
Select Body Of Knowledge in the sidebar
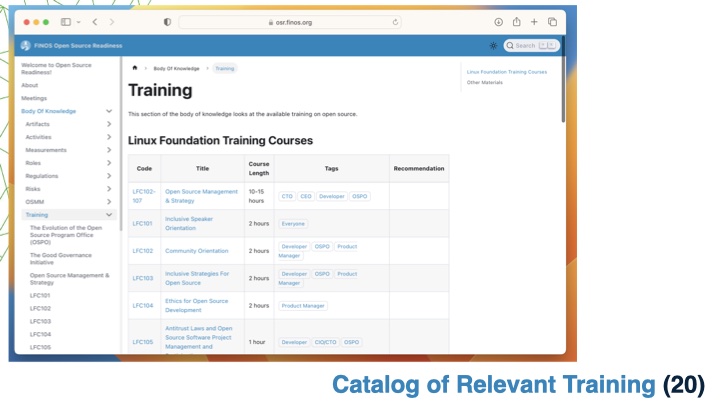pyautogui.click(x=48, y=111)
